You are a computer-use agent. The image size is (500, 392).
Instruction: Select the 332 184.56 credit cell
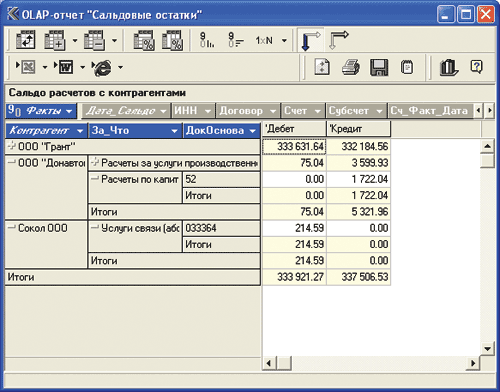[358, 147]
